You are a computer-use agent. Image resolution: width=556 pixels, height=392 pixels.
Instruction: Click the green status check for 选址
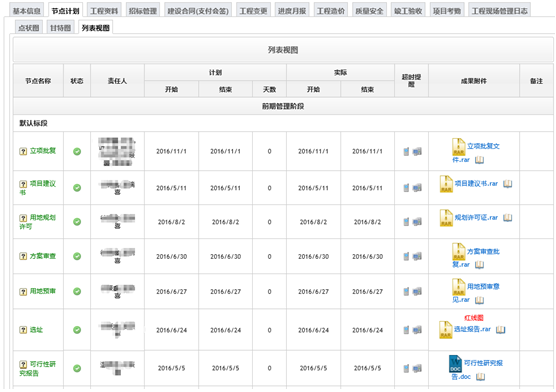[x=77, y=330]
